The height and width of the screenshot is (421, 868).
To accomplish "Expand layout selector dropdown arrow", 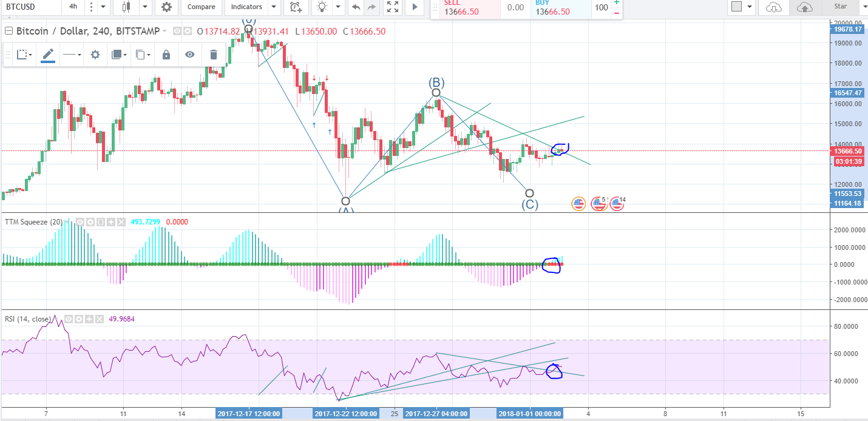I will pos(750,7).
